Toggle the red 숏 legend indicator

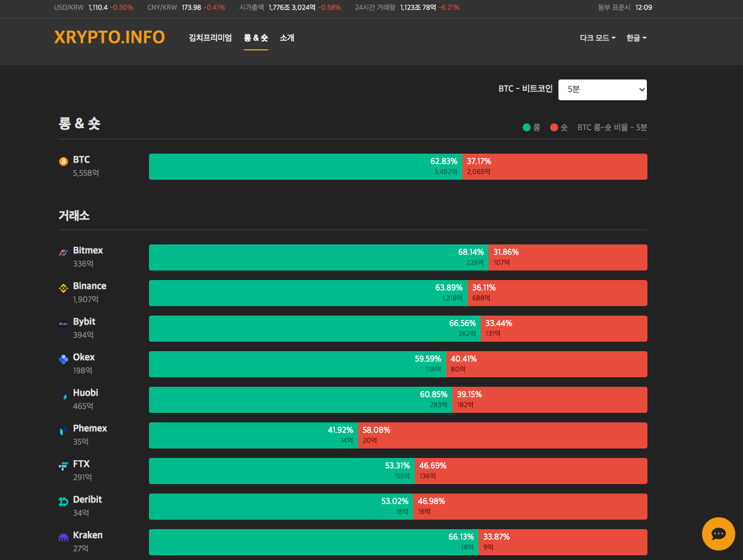[554, 128]
